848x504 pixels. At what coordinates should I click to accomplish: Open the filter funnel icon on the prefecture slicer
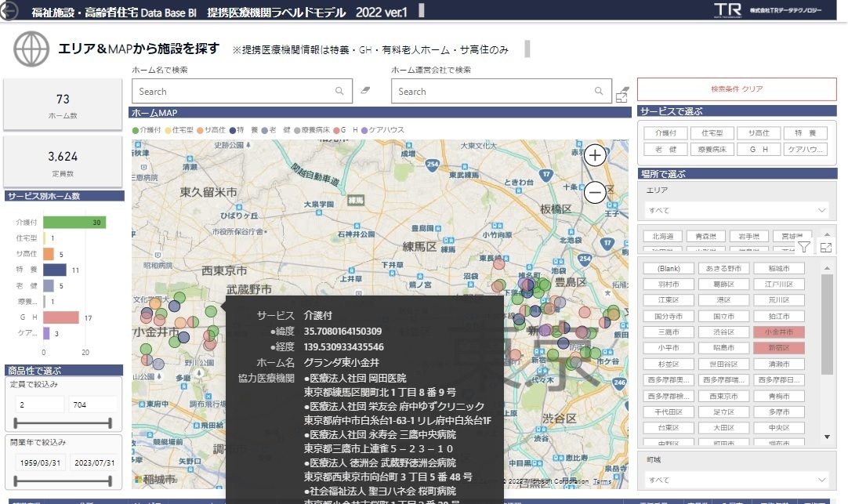[804, 247]
